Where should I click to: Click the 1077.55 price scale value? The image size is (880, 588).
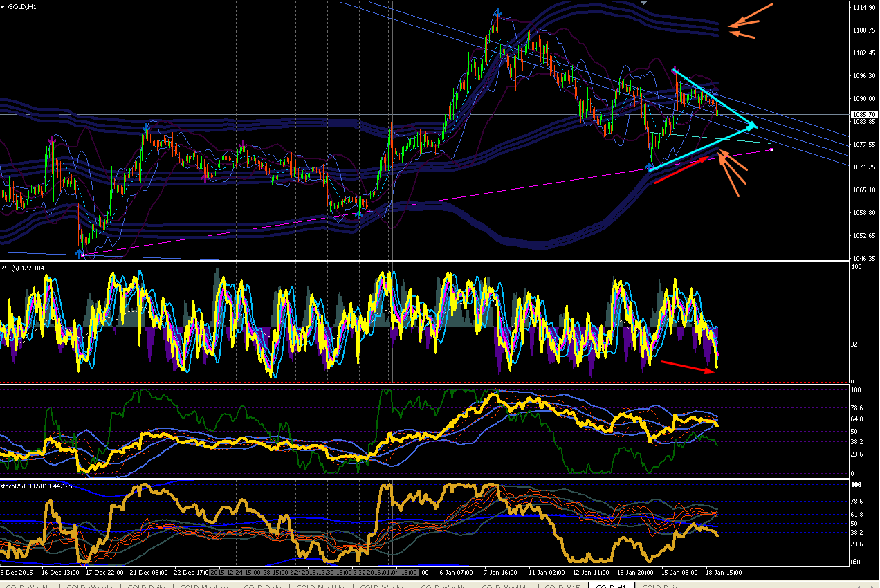[x=865, y=145]
